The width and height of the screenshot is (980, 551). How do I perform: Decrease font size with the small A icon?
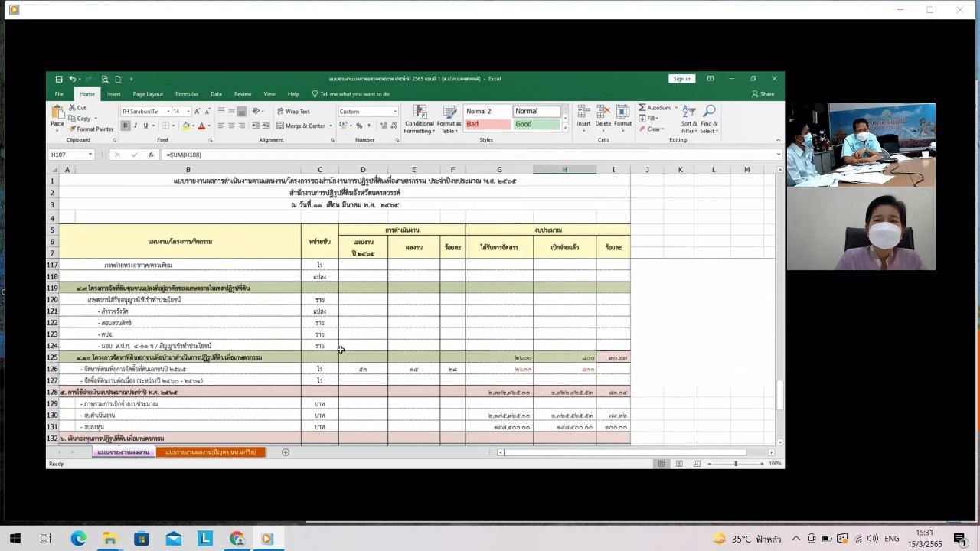[x=207, y=112]
